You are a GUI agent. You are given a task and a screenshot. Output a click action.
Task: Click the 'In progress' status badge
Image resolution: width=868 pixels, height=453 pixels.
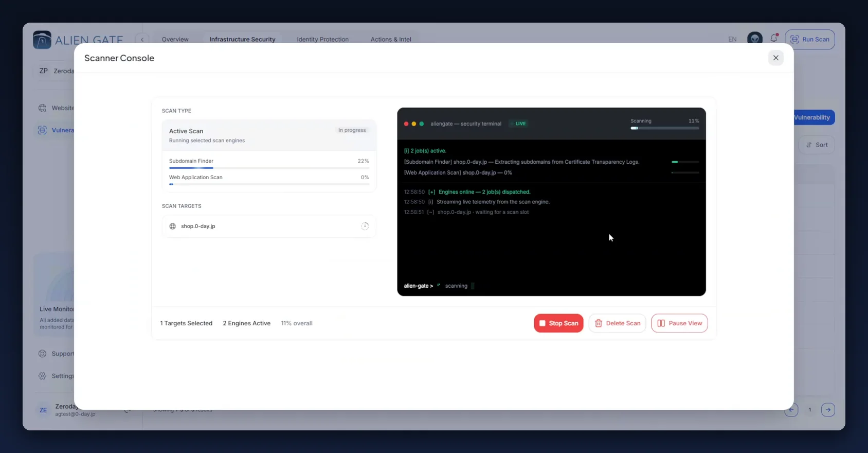tap(352, 130)
